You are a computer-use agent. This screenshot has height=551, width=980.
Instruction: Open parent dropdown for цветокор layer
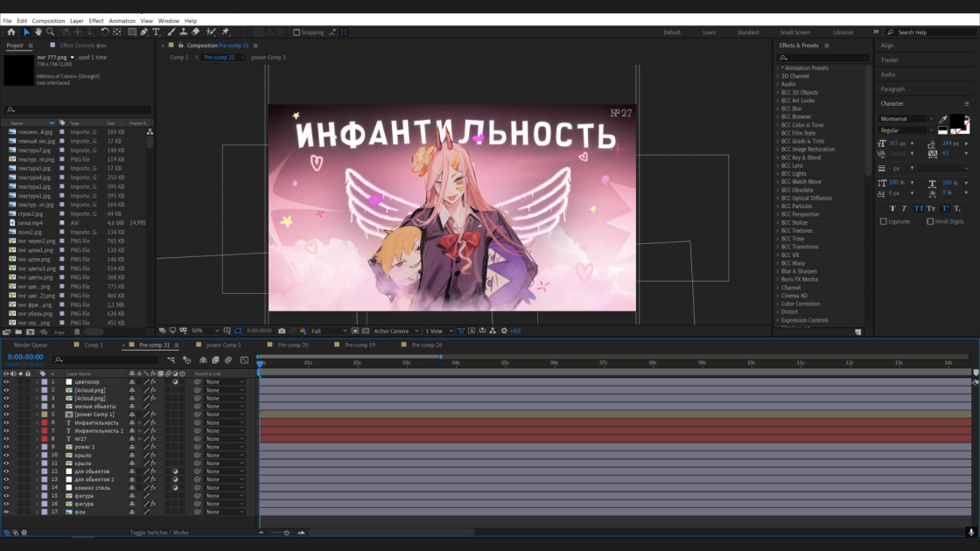click(x=224, y=381)
